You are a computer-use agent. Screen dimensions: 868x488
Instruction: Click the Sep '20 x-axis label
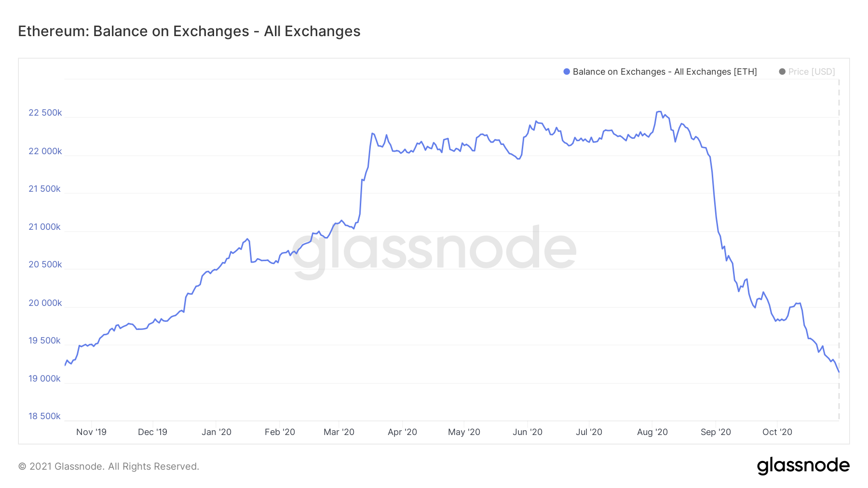point(716,432)
